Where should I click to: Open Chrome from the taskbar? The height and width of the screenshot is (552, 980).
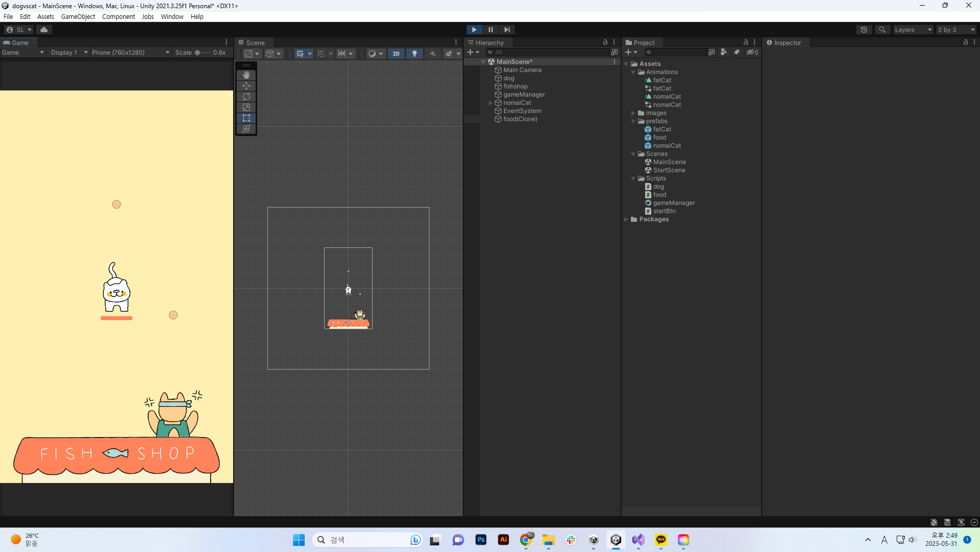click(526, 540)
